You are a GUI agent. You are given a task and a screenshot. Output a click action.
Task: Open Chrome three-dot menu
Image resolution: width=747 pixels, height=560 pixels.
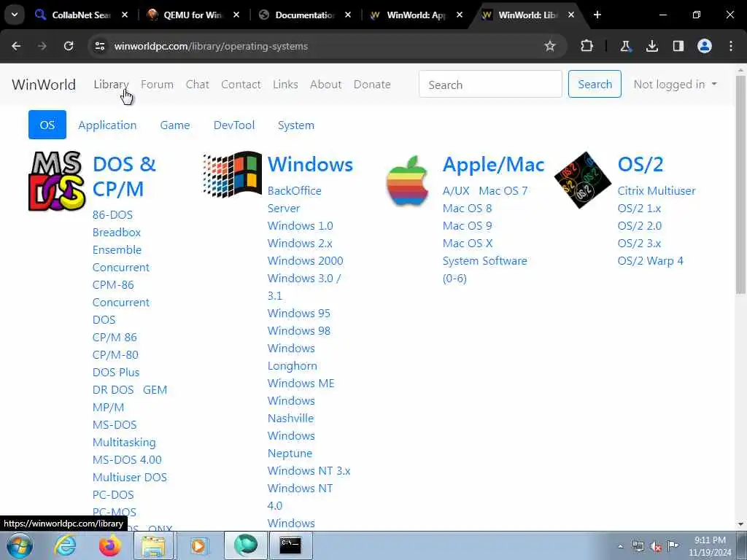pos(731,46)
